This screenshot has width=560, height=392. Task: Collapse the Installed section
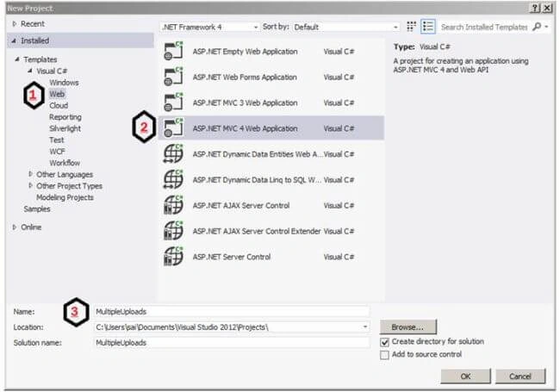click(x=14, y=40)
